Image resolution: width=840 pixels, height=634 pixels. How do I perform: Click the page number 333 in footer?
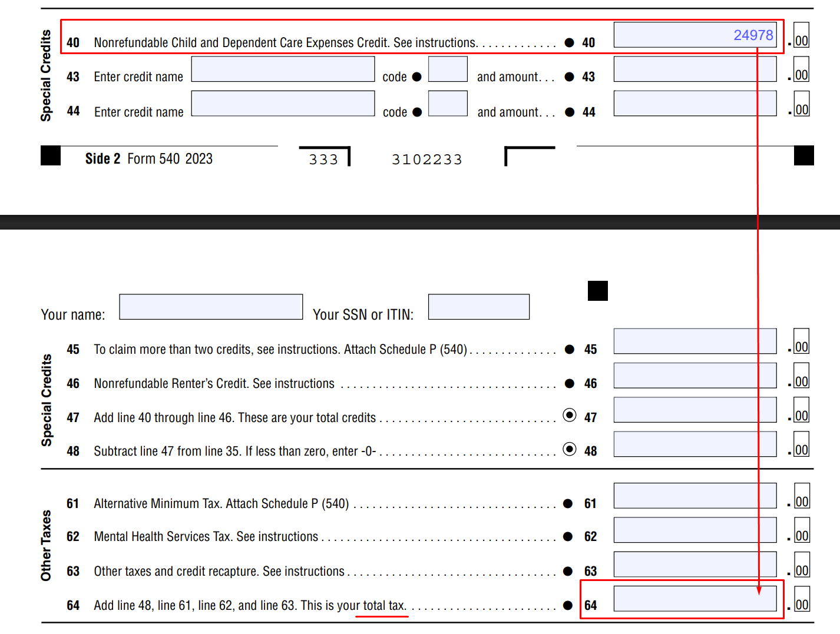(x=324, y=160)
